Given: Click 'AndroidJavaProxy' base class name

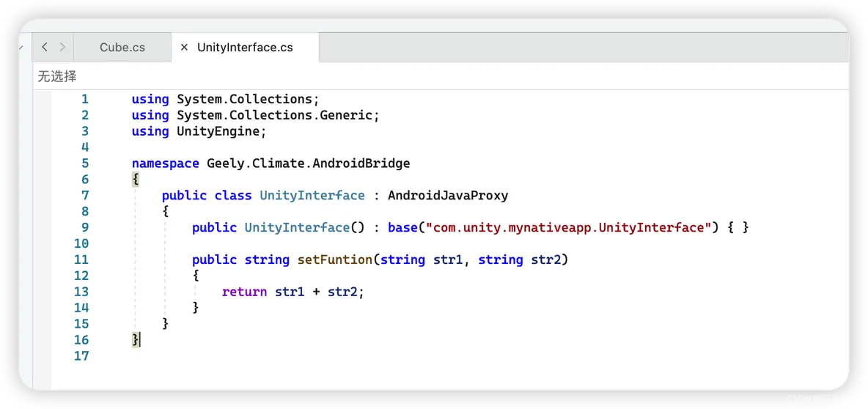Looking at the screenshot, I should coord(448,196).
